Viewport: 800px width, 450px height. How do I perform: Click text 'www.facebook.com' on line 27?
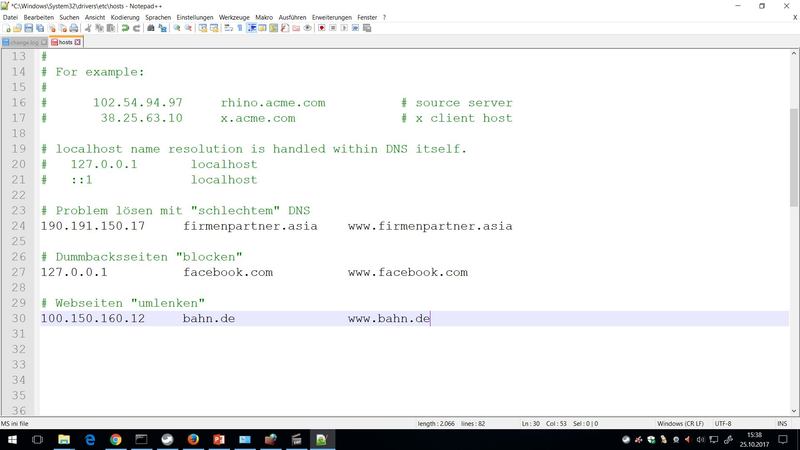pos(408,272)
